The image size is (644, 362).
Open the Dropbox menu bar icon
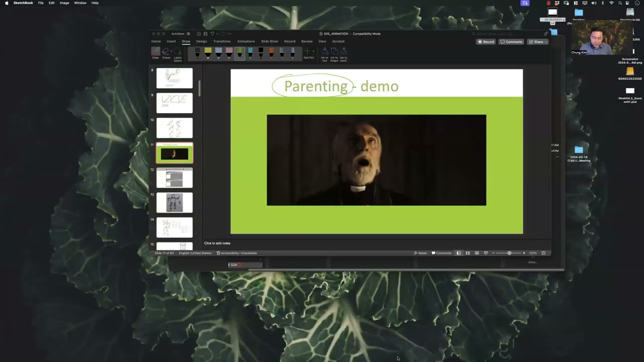(556, 3)
